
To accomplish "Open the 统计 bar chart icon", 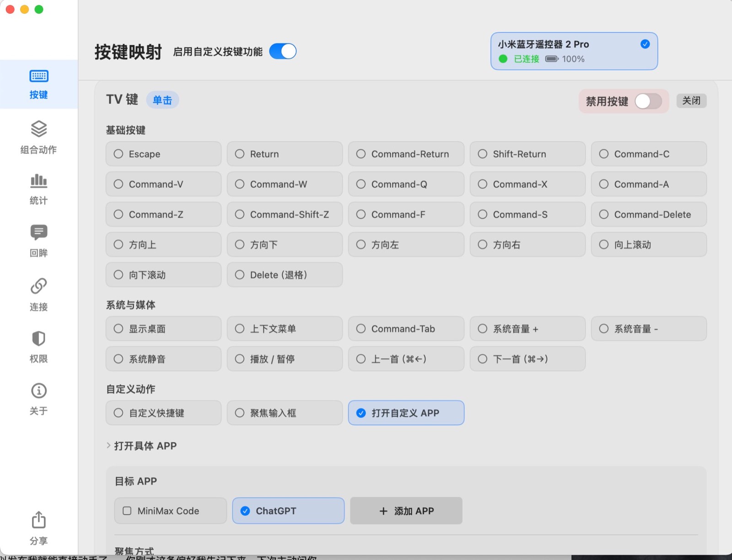I will (39, 181).
